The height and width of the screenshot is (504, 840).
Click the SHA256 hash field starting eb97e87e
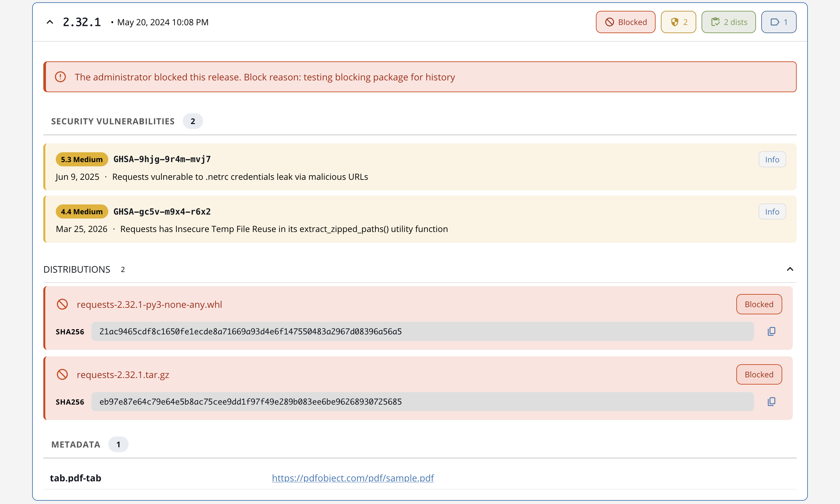422,402
